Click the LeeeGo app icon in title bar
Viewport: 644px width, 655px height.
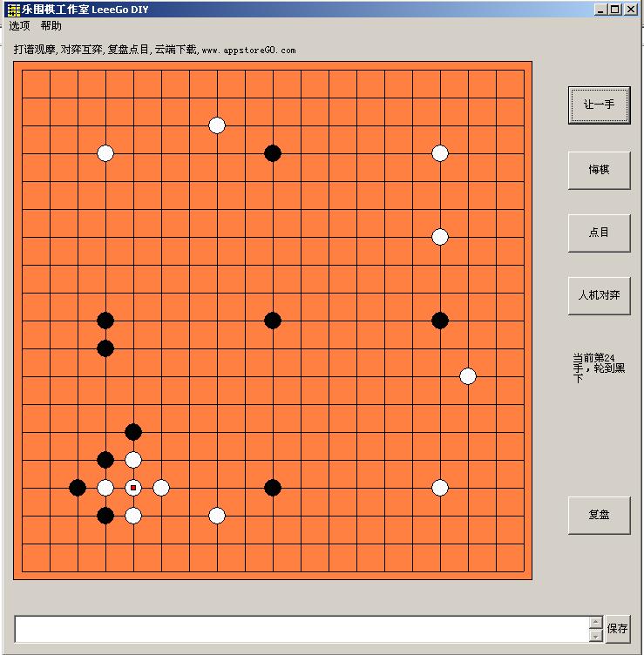(x=14, y=10)
